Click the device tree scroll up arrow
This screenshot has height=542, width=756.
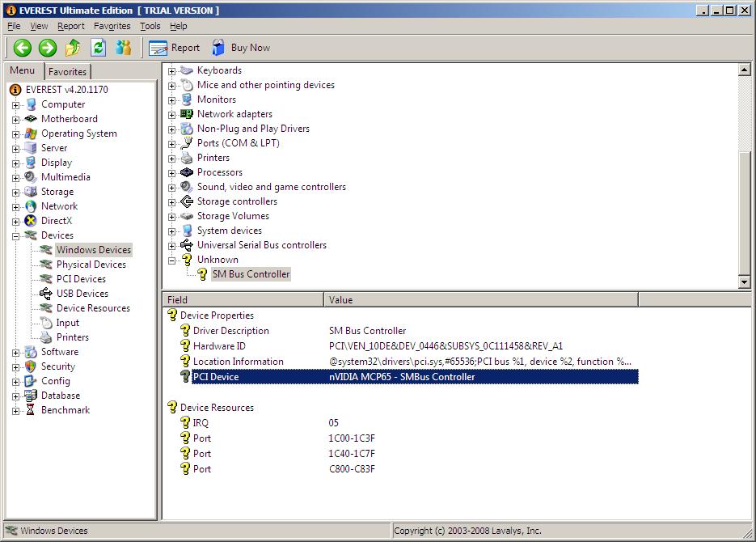tap(745, 70)
